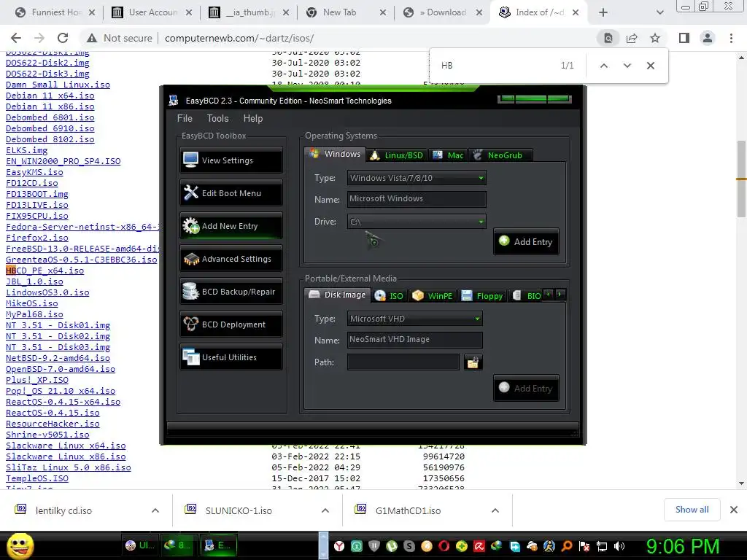This screenshot has width=747, height=560.
Task: Click the volume speaker tray icon
Action: point(619,546)
